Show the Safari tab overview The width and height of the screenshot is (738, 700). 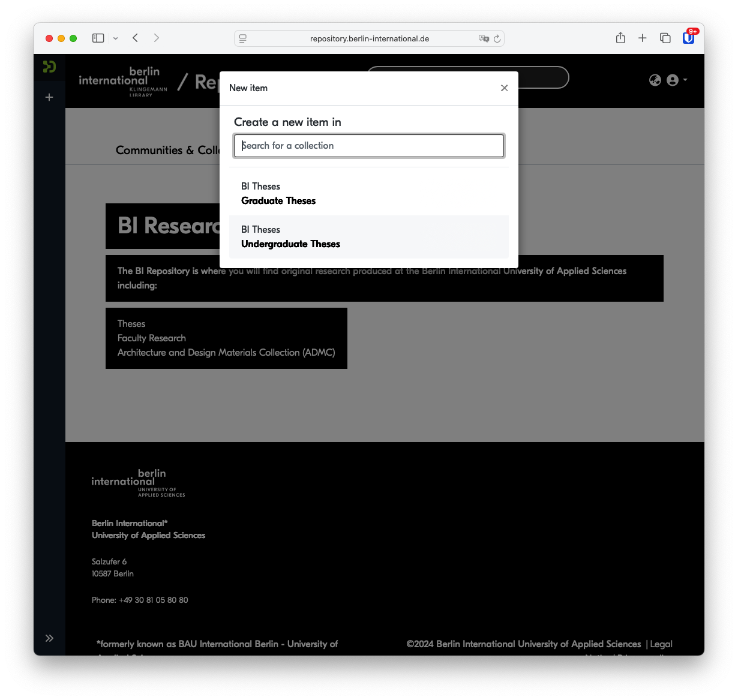click(x=665, y=38)
